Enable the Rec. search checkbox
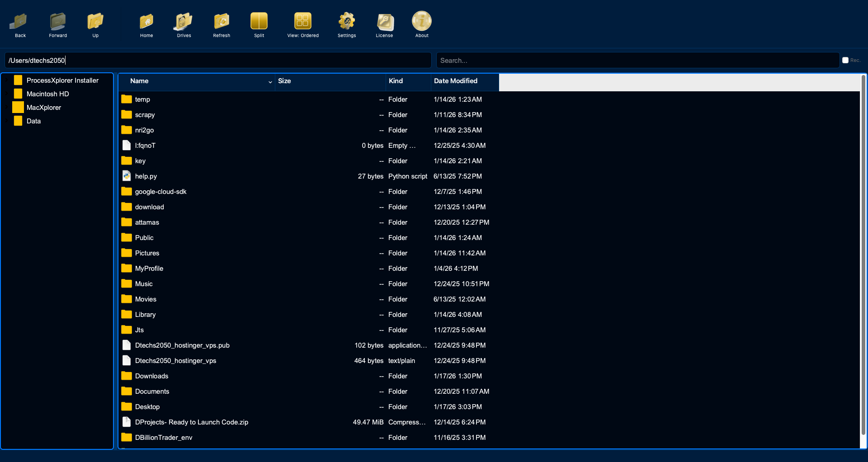Viewport: 868px width, 462px height. tap(846, 60)
